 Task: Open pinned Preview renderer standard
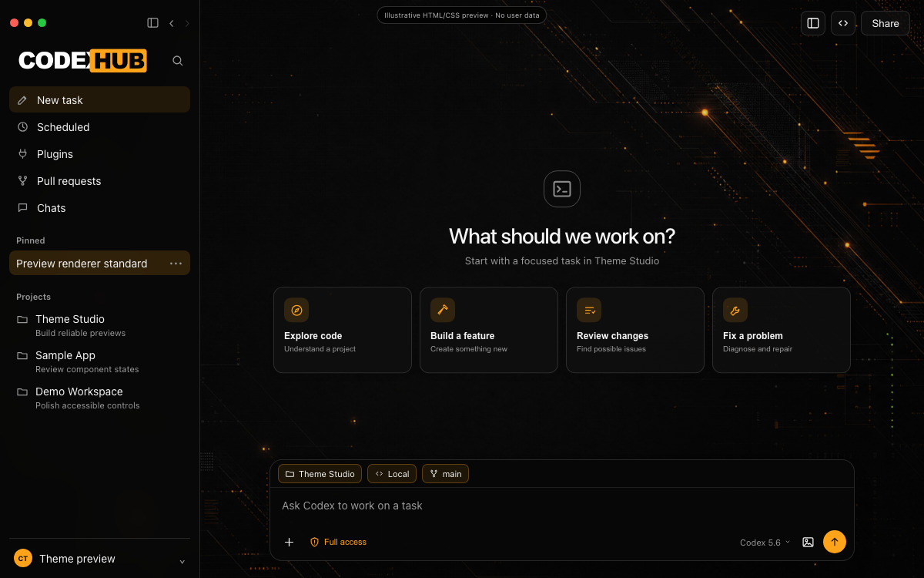click(x=99, y=263)
